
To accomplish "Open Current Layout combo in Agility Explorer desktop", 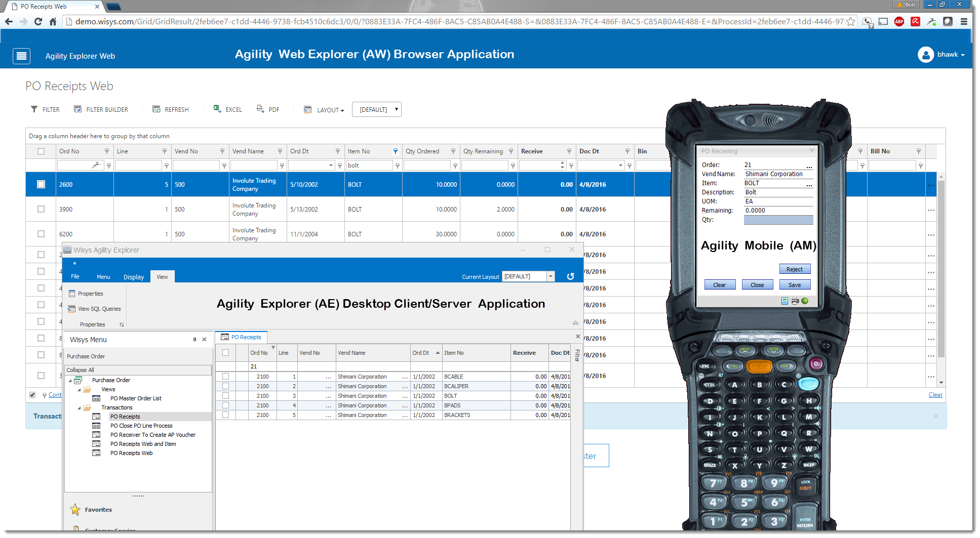I will point(551,276).
